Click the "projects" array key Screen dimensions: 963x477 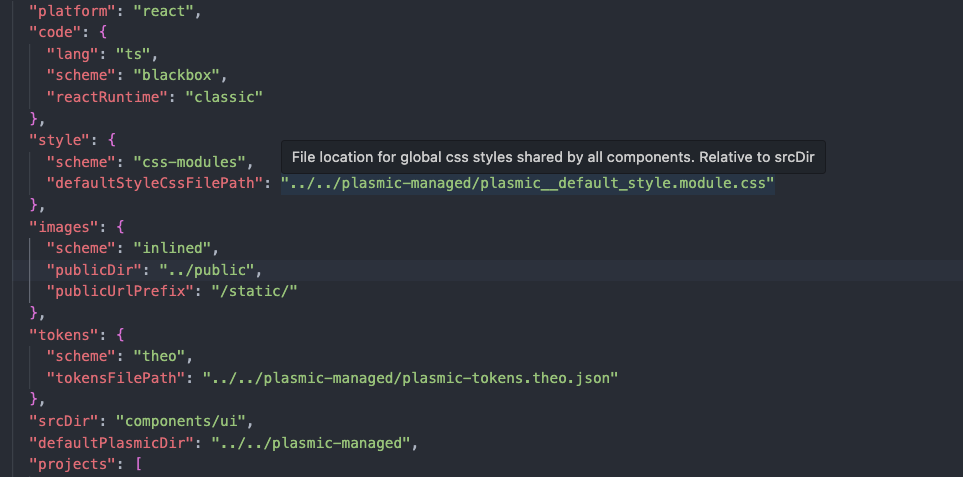[72, 464]
